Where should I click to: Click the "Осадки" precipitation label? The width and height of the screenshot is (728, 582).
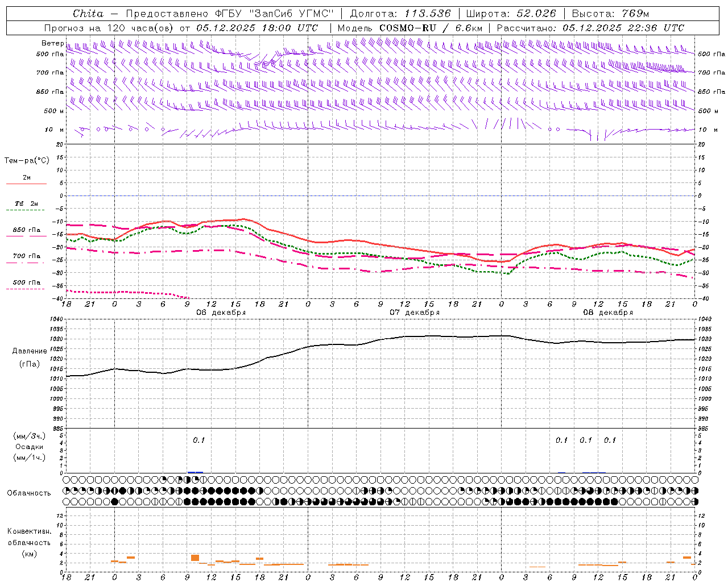30,447
